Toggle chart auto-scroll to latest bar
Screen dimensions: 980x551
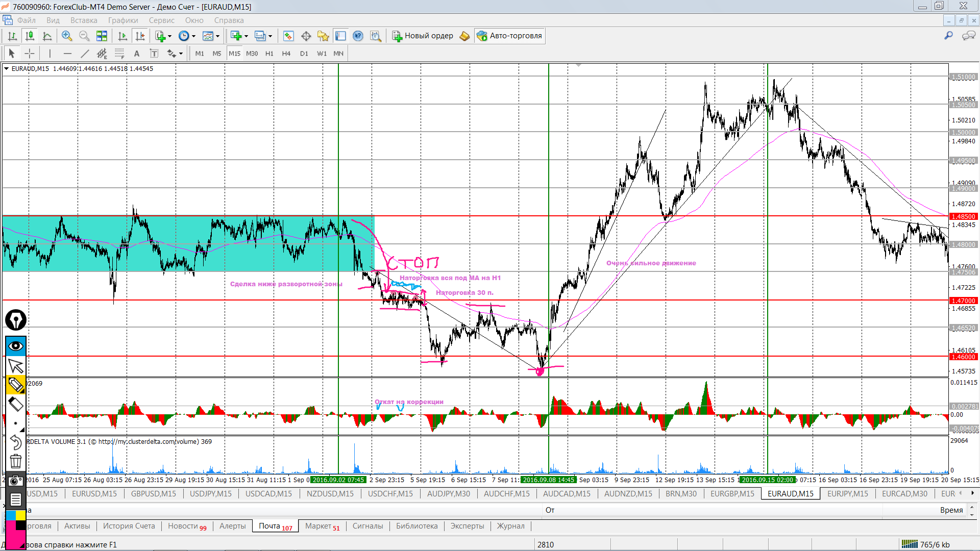click(122, 36)
